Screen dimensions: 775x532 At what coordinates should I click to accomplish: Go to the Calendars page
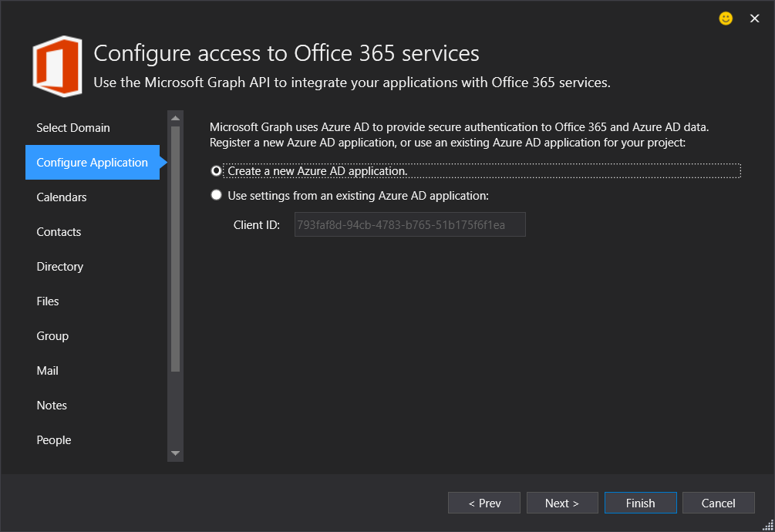[x=62, y=197]
